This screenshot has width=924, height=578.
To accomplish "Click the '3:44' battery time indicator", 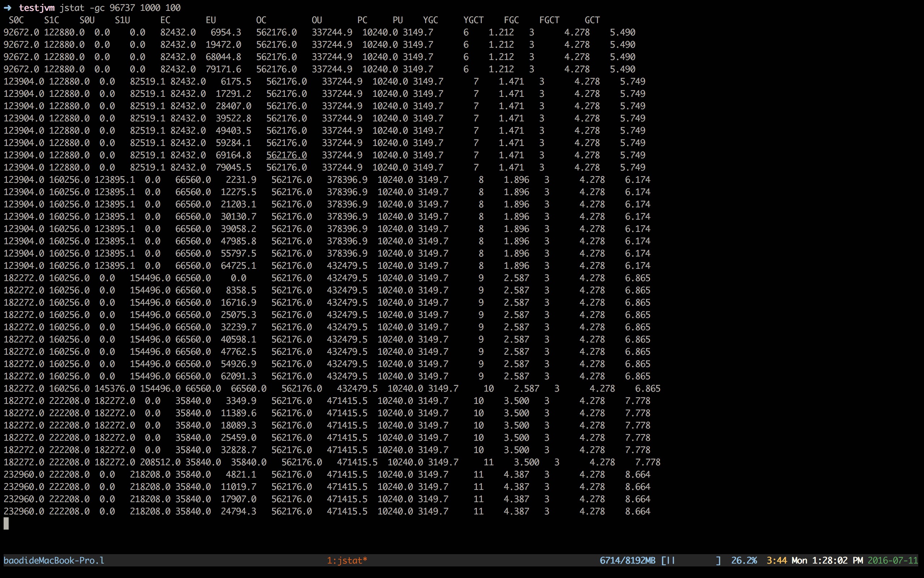I will (777, 560).
